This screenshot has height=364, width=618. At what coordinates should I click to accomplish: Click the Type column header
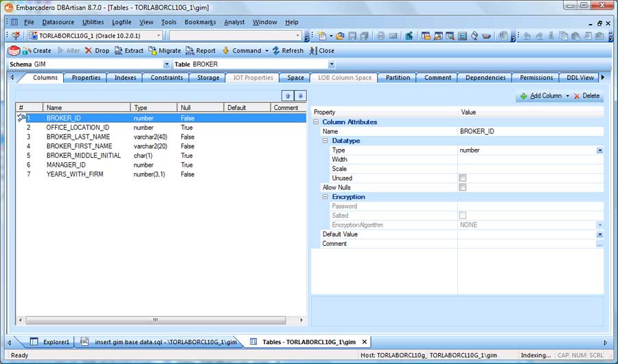(154, 108)
